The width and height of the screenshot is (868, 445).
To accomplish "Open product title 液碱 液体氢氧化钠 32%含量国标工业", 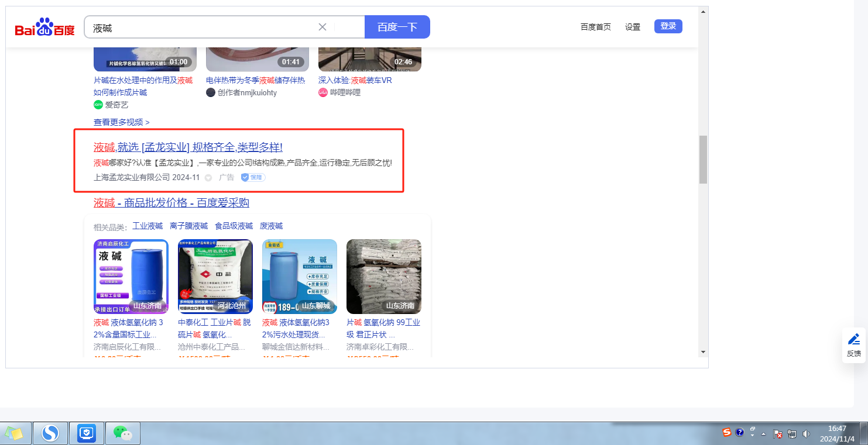I will [x=128, y=329].
